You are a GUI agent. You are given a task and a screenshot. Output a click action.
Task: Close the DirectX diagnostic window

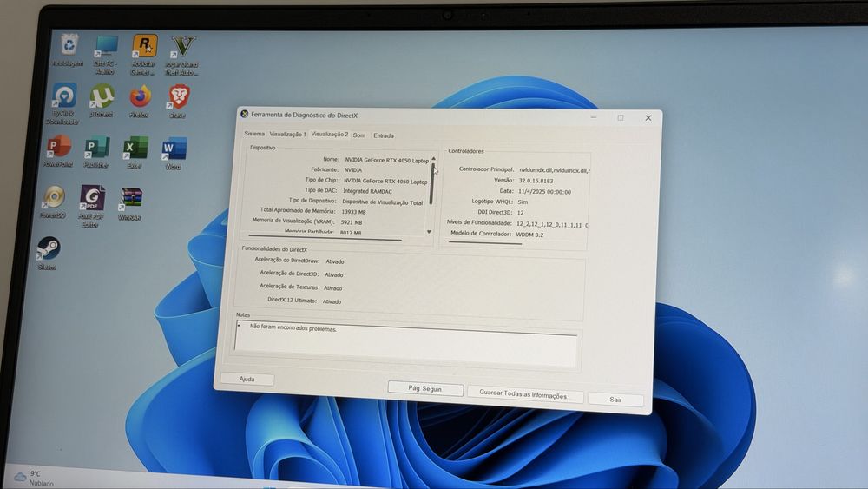point(648,118)
